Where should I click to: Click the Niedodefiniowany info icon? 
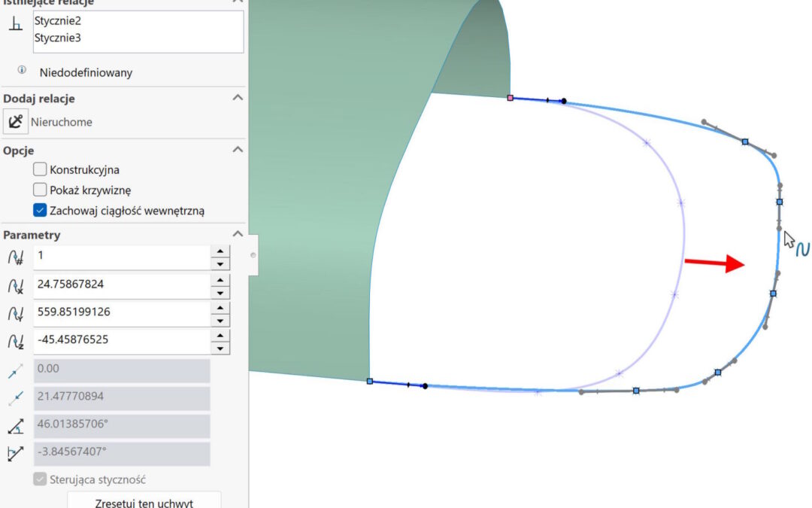pyautogui.click(x=21, y=71)
